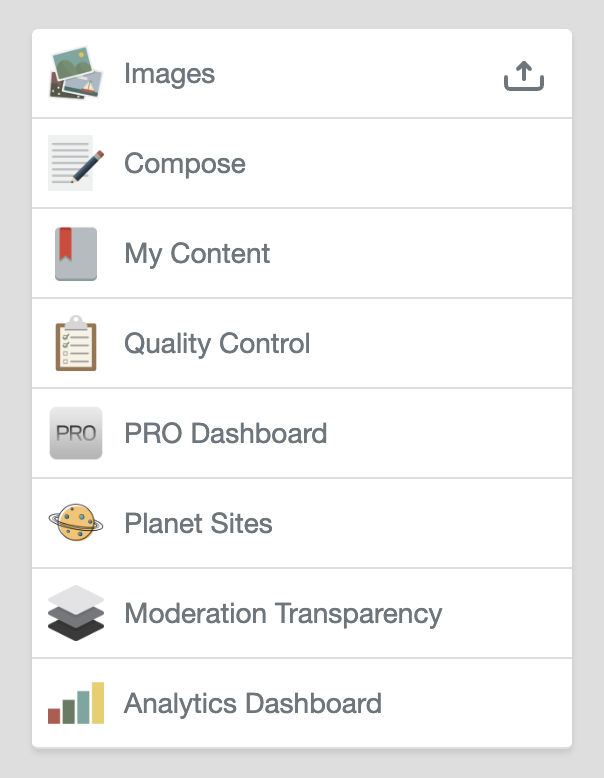
Task: Click the clipboard checklist Quality Control icon
Action: (x=75, y=343)
